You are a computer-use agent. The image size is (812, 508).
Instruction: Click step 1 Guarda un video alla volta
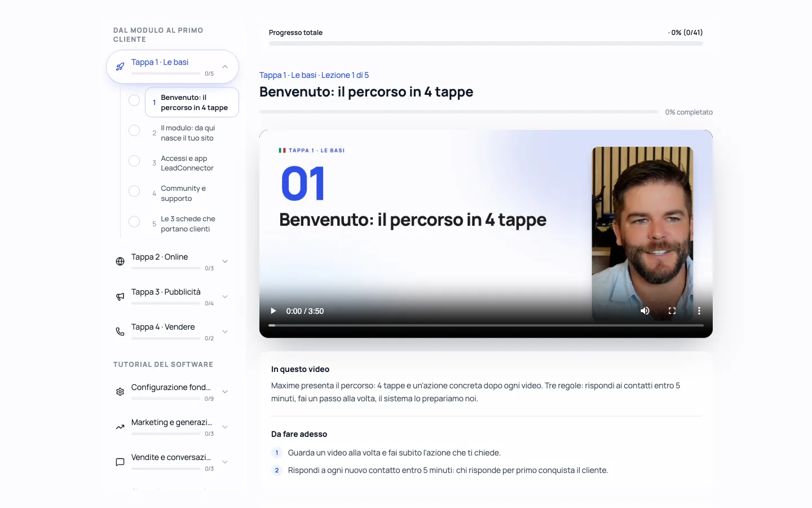[394, 453]
